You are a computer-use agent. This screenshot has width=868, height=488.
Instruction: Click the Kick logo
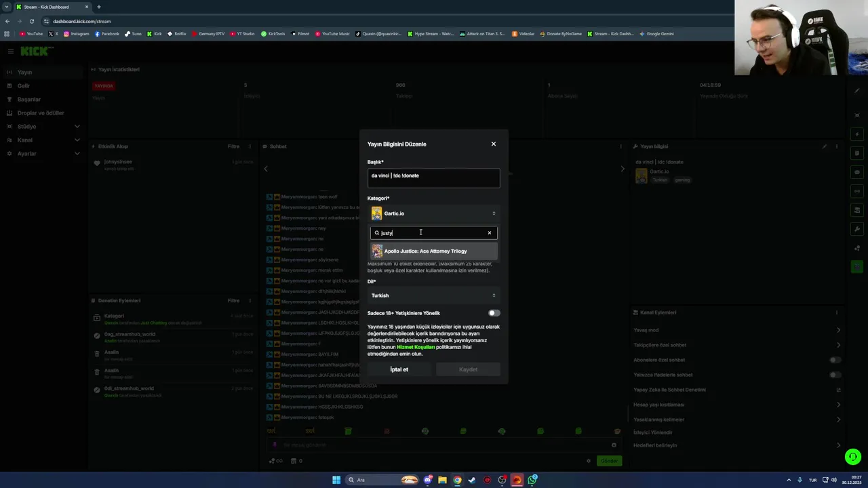[x=37, y=51]
